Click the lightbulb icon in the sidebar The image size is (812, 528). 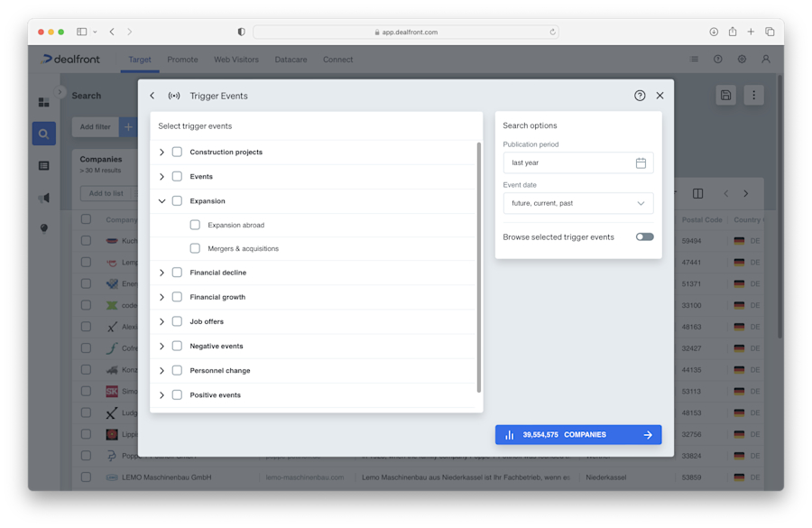[43, 228]
